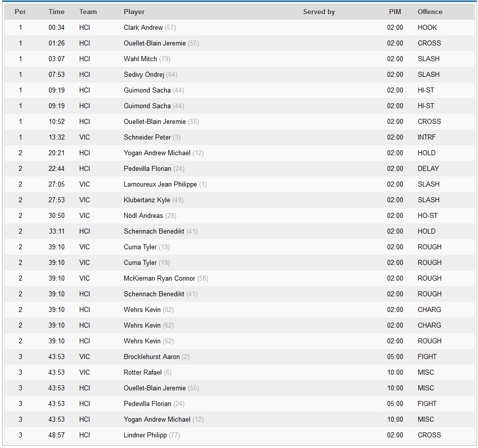Open Lamoureux Jean Philippe entry

160,184
